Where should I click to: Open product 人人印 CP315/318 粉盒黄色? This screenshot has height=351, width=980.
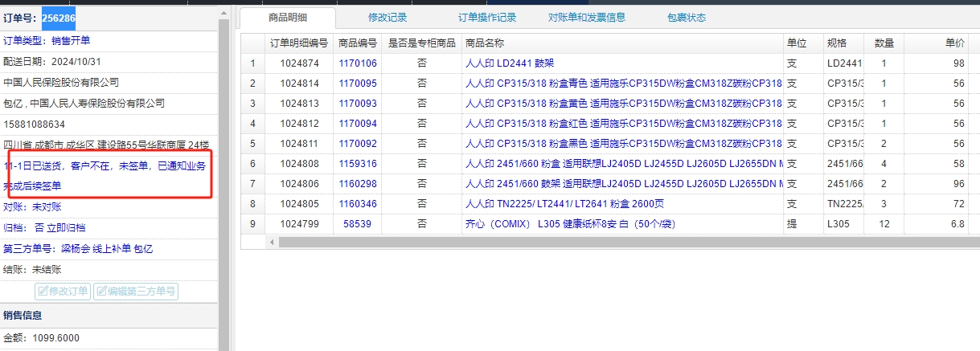(x=623, y=104)
